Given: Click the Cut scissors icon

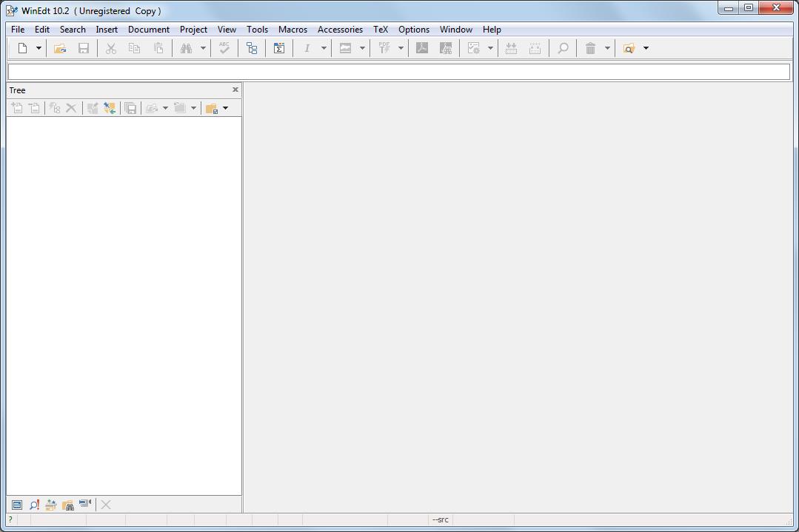Looking at the screenshot, I should [x=110, y=48].
